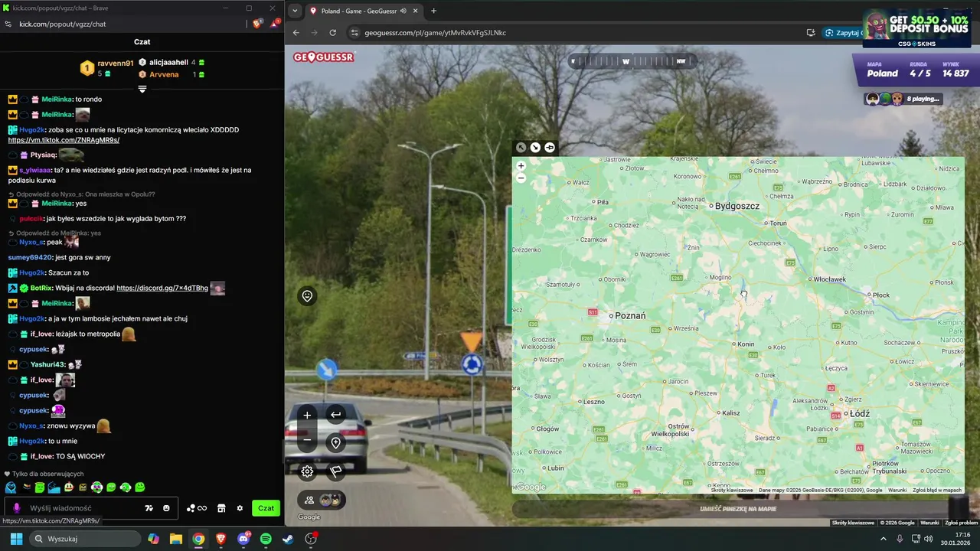
Task: Set a checkpoint with the pin-plus icon
Action: [335, 443]
